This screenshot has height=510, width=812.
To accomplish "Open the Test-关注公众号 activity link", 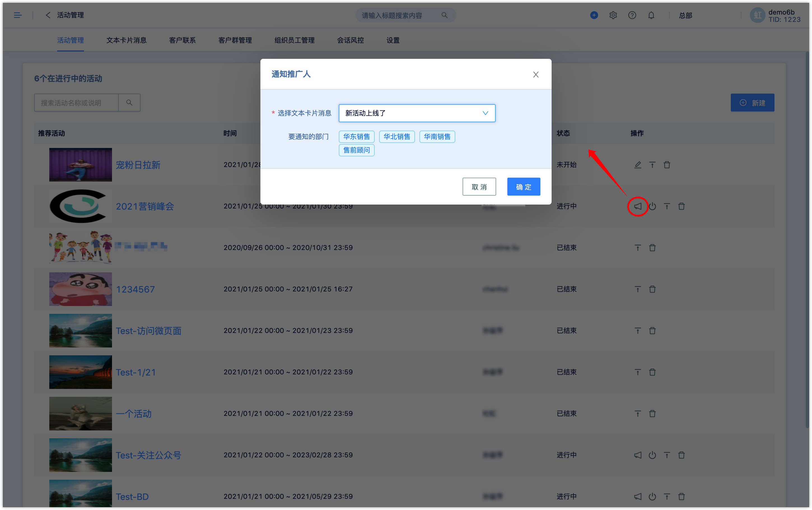I will tap(149, 455).
